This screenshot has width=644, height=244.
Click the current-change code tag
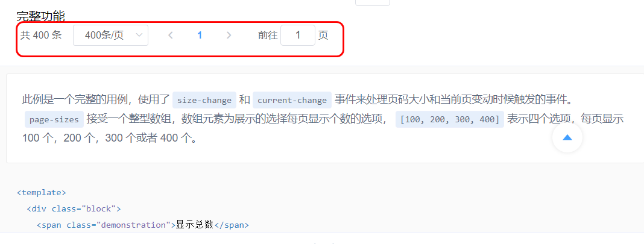pyautogui.click(x=292, y=100)
